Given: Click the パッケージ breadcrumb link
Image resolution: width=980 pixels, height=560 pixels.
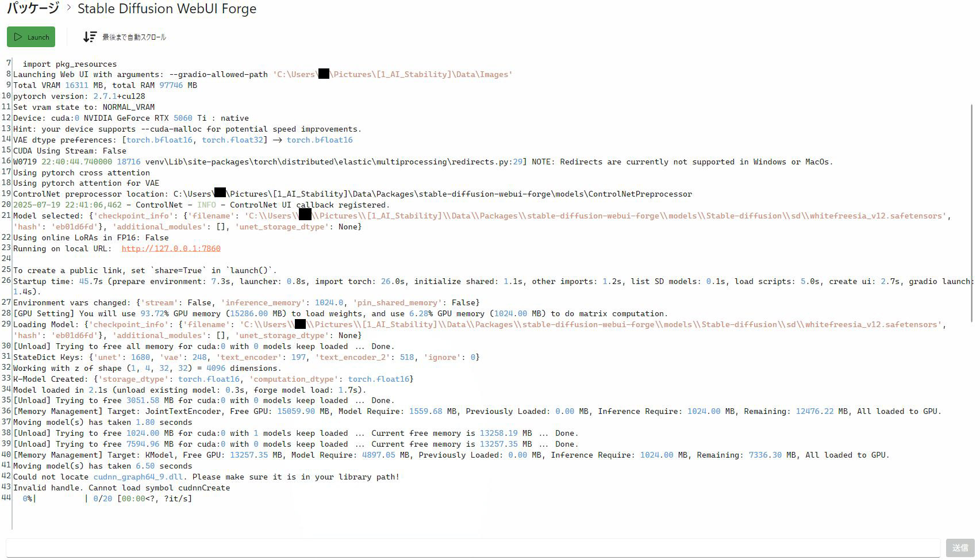Looking at the screenshot, I should pos(33,8).
